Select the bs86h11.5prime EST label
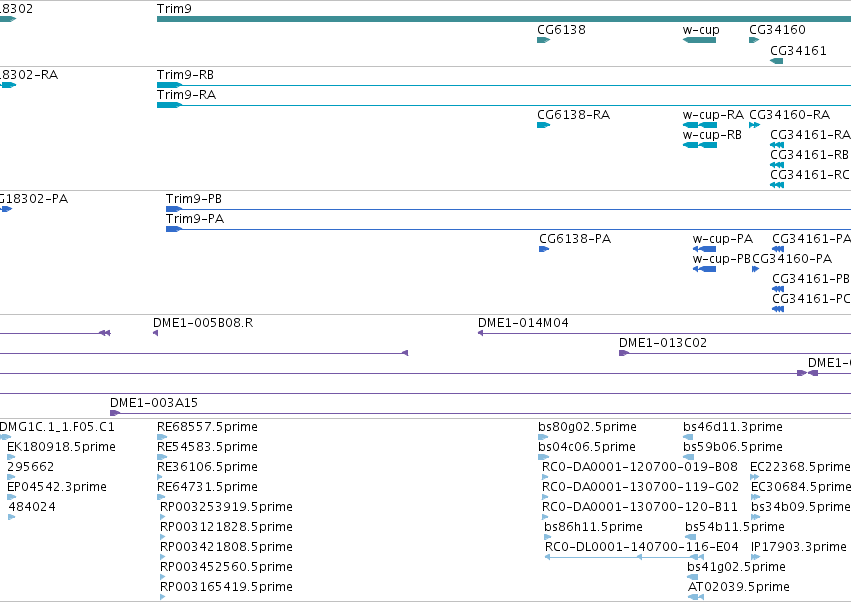The width and height of the screenshot is (851, 602). 593,527
